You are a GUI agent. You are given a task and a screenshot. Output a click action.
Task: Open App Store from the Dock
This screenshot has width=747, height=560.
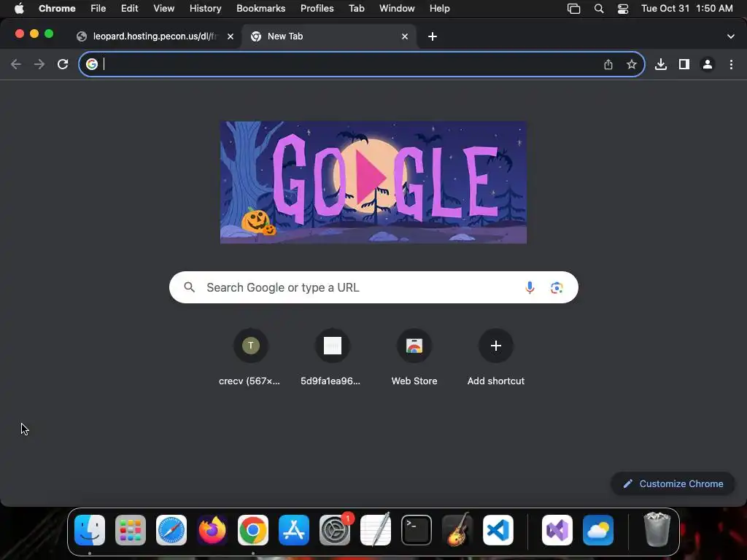pyautogui.click(x=294, y=530)
